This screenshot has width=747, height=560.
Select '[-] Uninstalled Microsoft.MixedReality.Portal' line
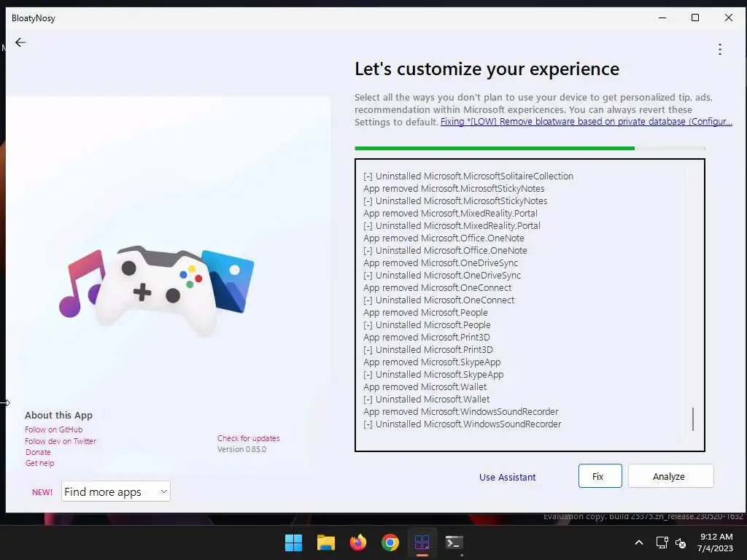452,226
